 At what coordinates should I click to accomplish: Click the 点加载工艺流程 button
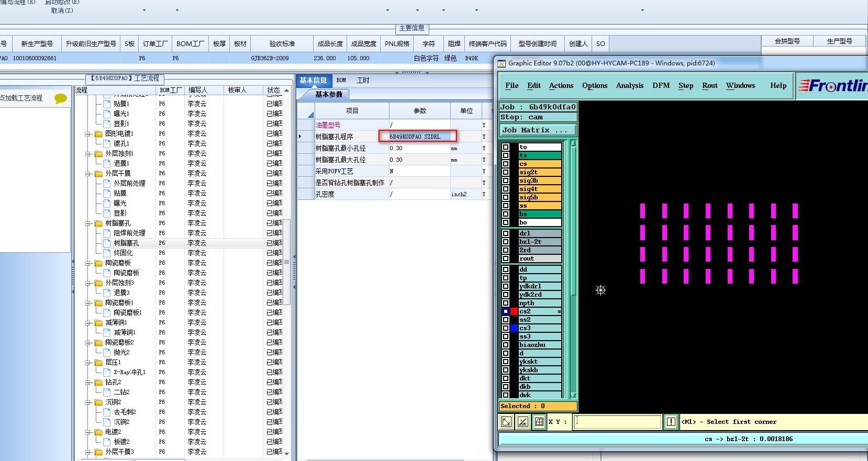click(x=21, y=98)
